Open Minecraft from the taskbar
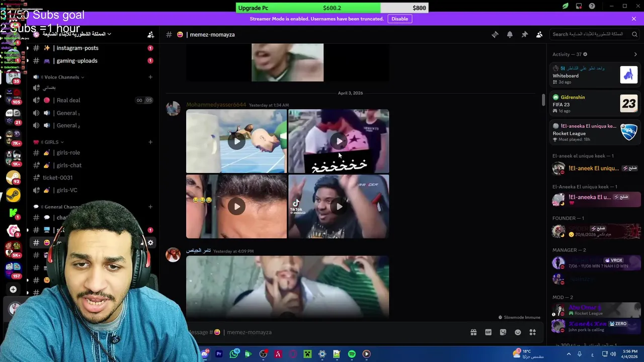Screen dimensions: 644x362 tap(307, 354)
